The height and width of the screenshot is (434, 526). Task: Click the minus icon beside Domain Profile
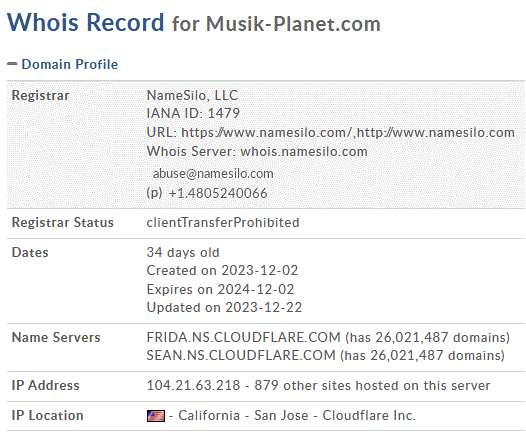(x=12, y=64)
